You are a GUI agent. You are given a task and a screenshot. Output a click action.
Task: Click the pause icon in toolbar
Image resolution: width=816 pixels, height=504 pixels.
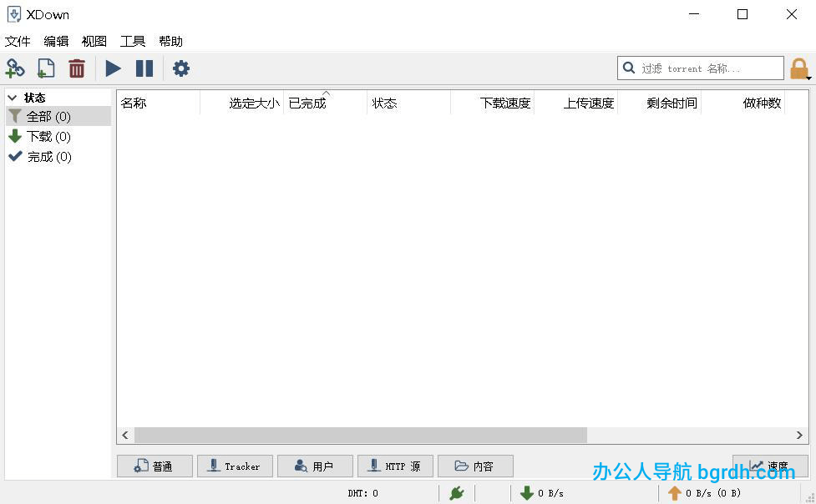pos(144,68)
